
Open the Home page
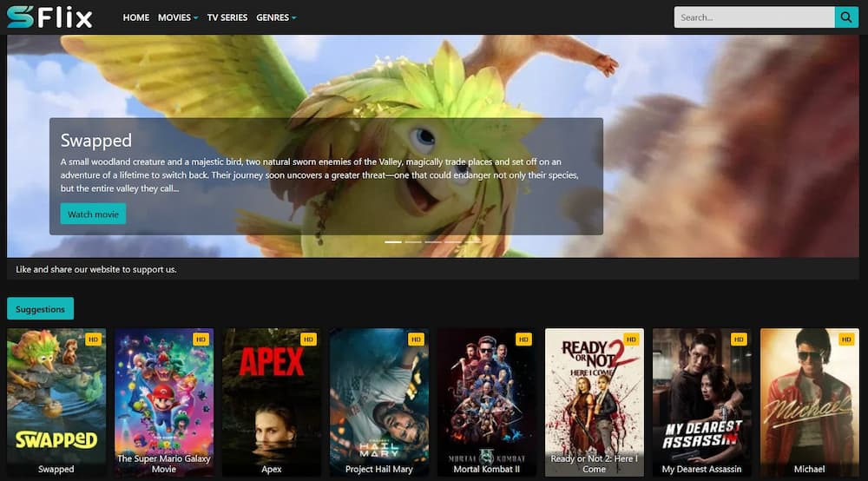coord(135,17)
